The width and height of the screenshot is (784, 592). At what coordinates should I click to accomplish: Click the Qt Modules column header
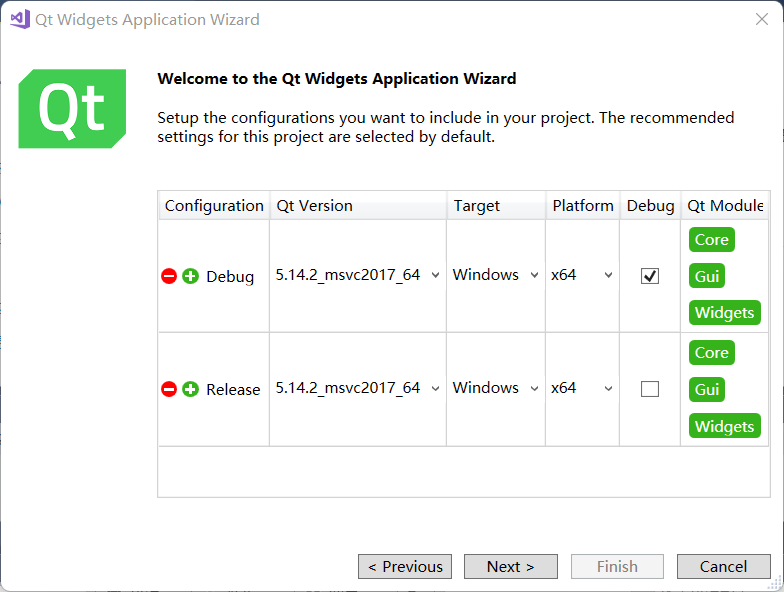tap(725, 206)
